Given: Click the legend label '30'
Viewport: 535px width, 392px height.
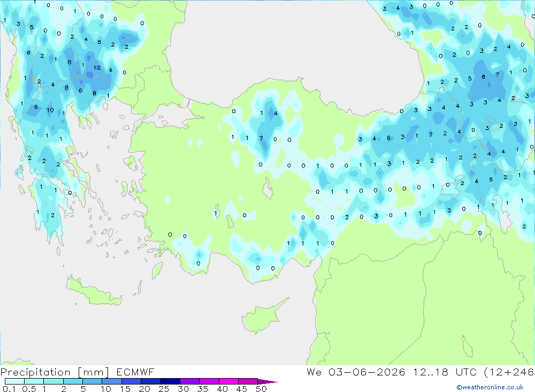Looking at the screenshot, I should point(183,389).
